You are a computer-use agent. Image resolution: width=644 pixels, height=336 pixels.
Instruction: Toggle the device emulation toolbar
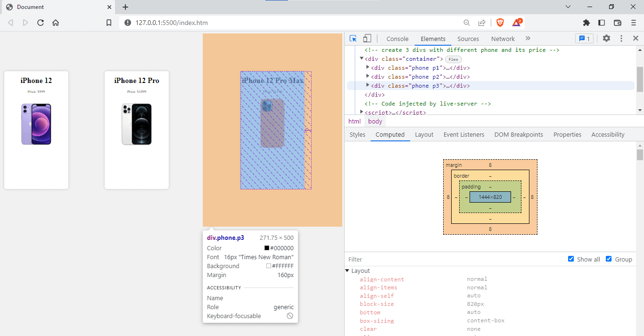367,38
